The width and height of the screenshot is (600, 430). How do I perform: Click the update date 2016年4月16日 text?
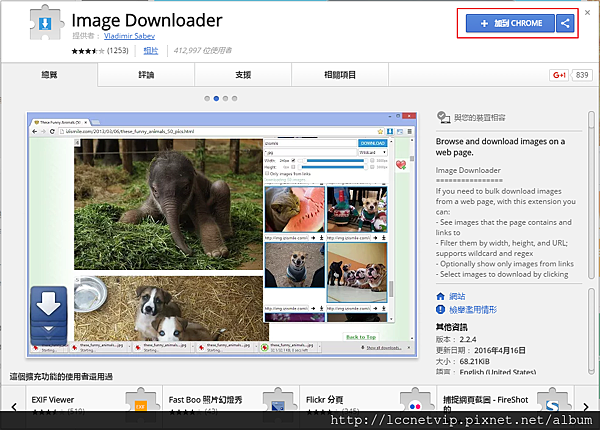[x=481, y=350]
